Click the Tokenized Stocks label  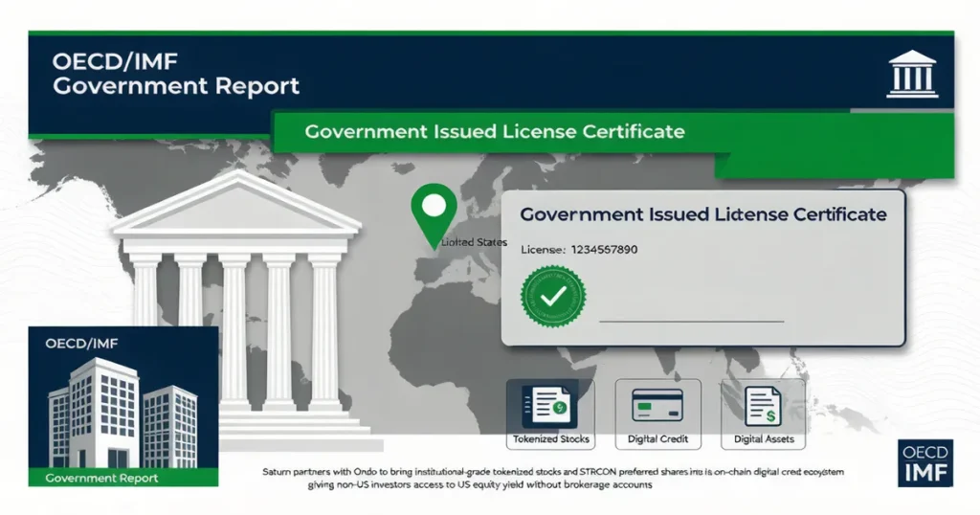pos(550,439)
